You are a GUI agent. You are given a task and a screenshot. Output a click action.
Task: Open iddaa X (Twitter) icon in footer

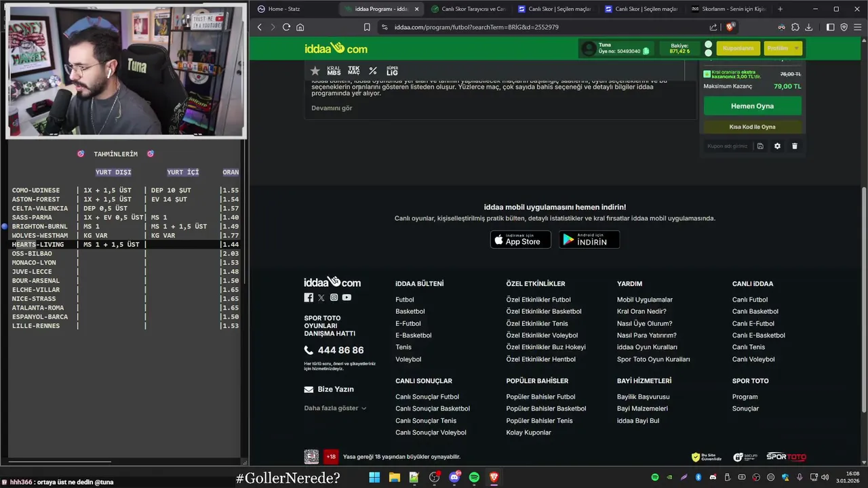tap(321, 298)
